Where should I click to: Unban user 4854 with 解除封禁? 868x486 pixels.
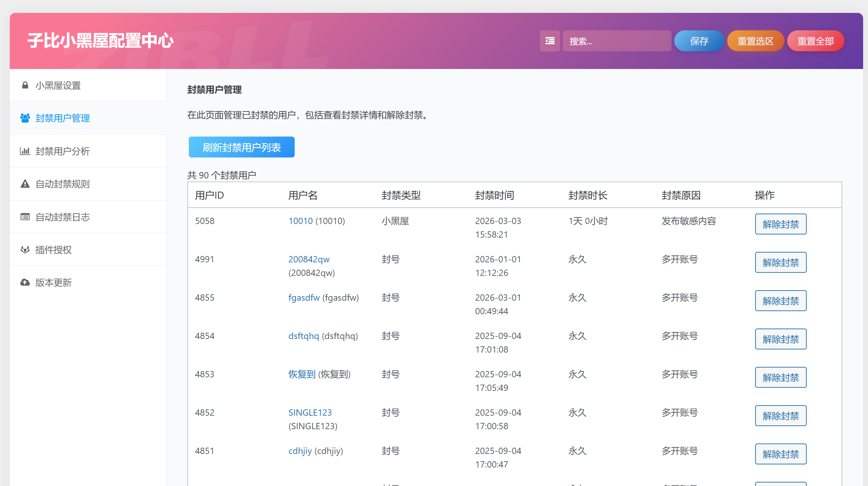click(x=781, y=339)
